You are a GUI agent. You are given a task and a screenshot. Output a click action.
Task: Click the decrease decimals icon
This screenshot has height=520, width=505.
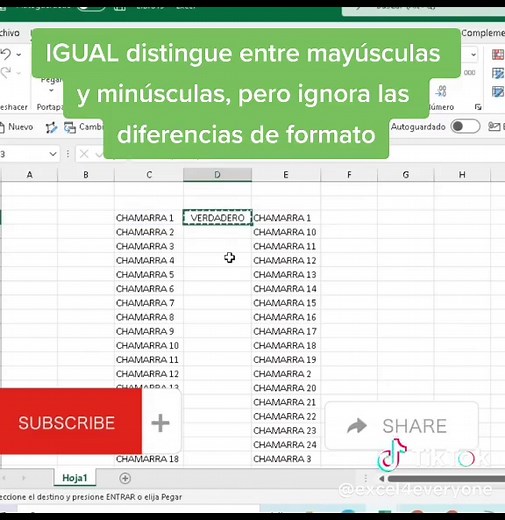[x=441, y=90]
